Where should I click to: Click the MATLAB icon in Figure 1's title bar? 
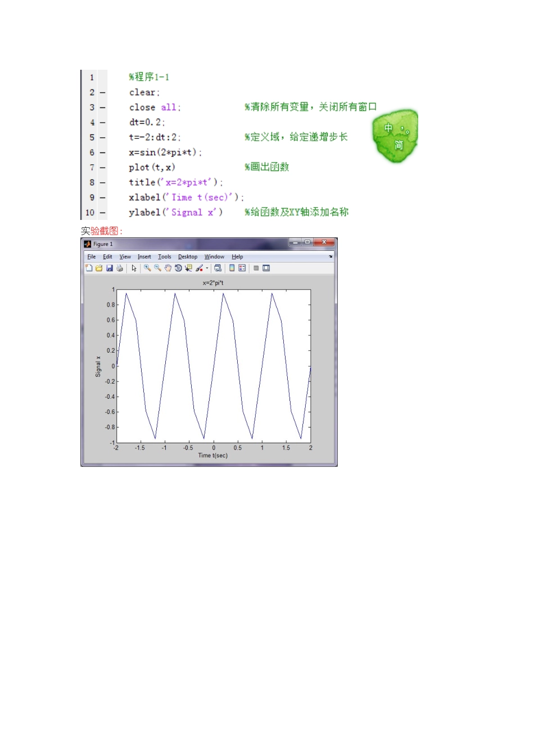click(x=88, y=244)
